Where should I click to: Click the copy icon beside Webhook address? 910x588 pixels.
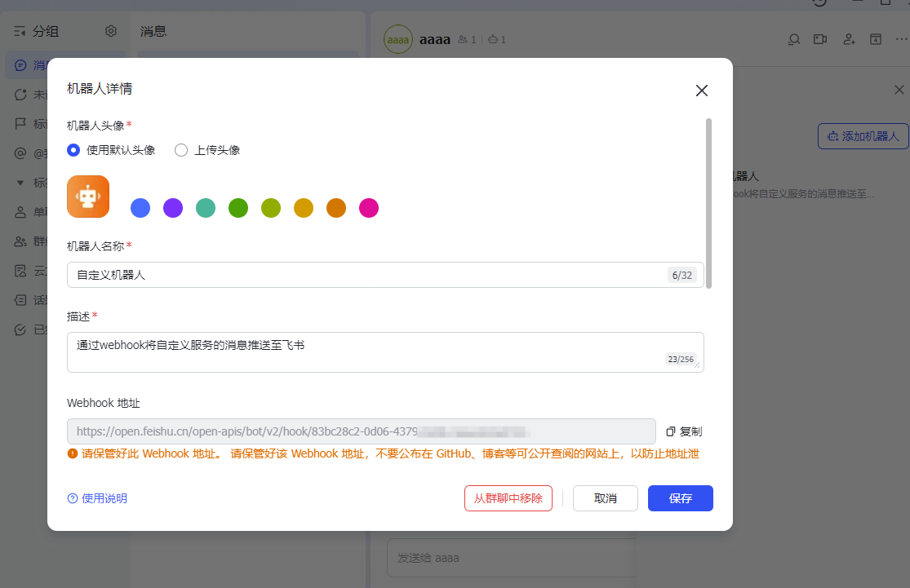tap(671, 431)
